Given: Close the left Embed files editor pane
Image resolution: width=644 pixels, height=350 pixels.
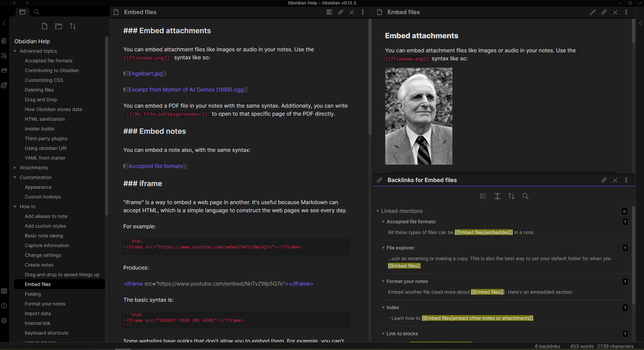Looking at the screenshot, I should coord(352,12).
